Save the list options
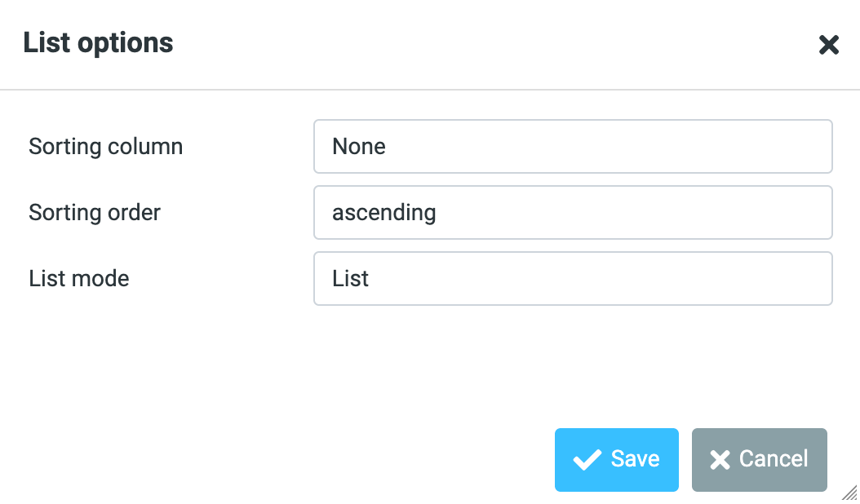860x504 pixels. click(616, 460)
